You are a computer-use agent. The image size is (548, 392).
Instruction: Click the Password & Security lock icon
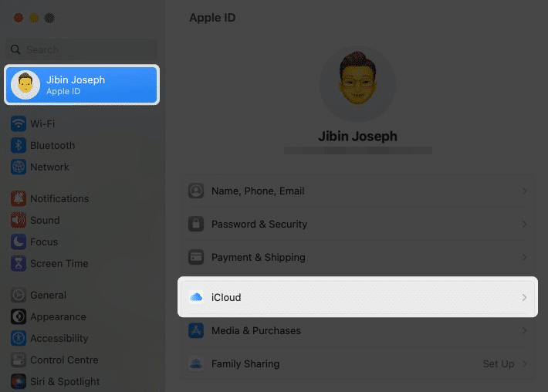[x=196, y=224]
